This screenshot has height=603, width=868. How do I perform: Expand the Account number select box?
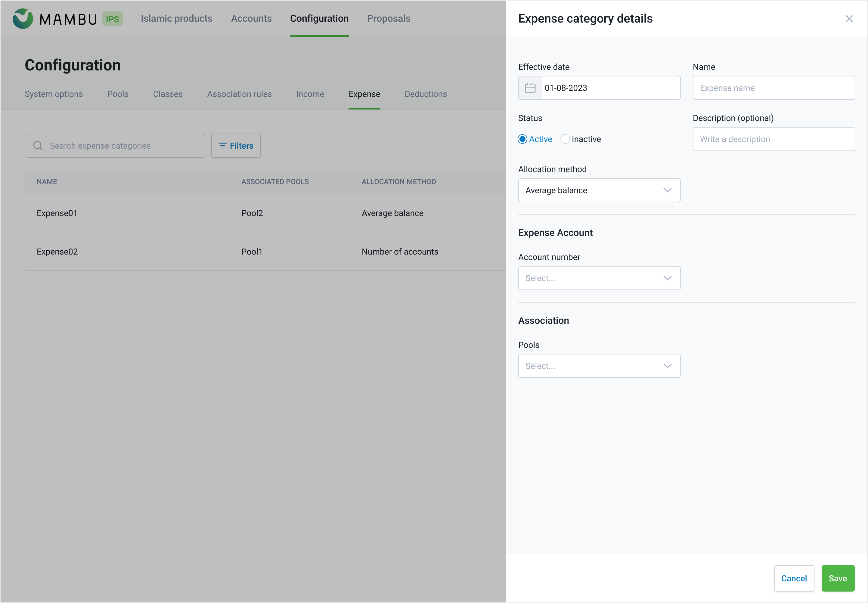(599, 278)
